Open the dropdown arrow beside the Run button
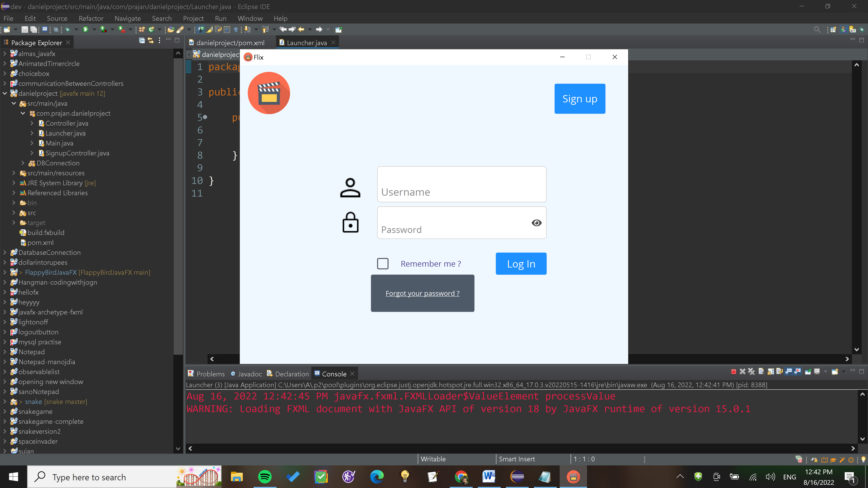Screen dimensions: 868x488 point(94,30)
